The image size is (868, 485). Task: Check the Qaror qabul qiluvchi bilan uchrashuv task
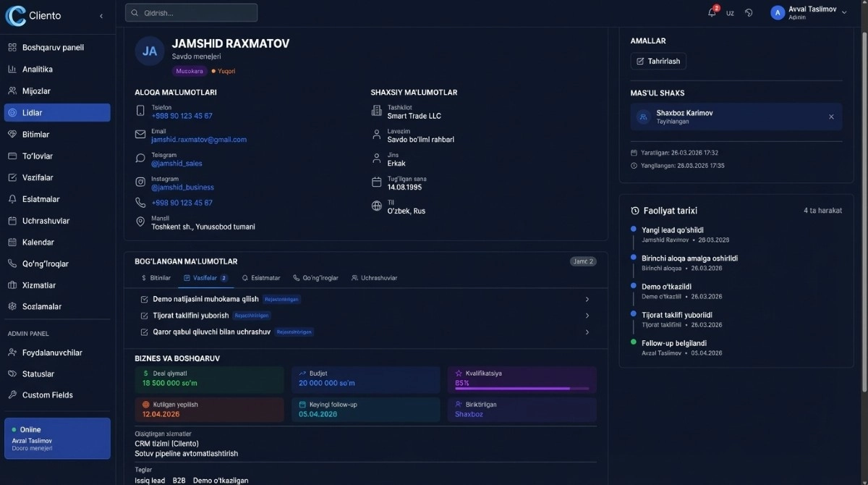(x=144, y=332)
